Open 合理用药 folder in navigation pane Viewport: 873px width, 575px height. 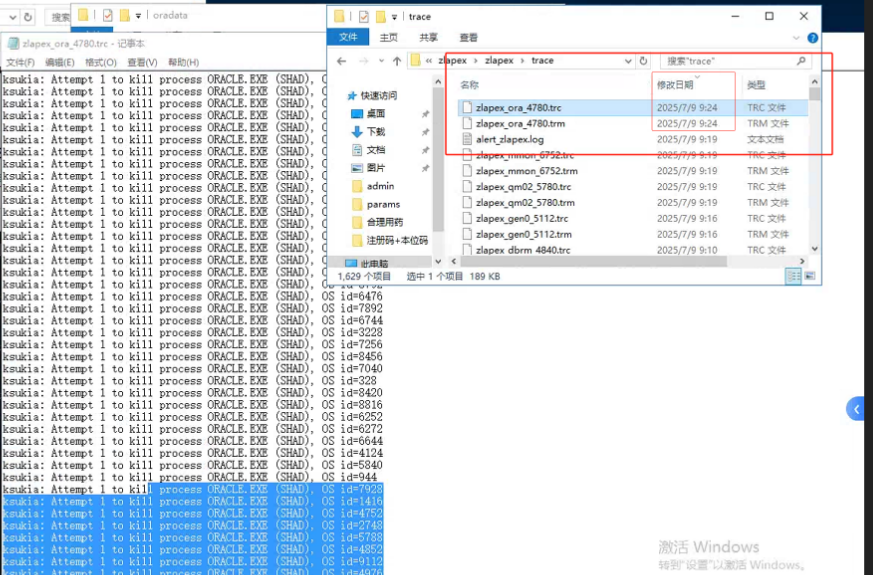click(385, 222)
